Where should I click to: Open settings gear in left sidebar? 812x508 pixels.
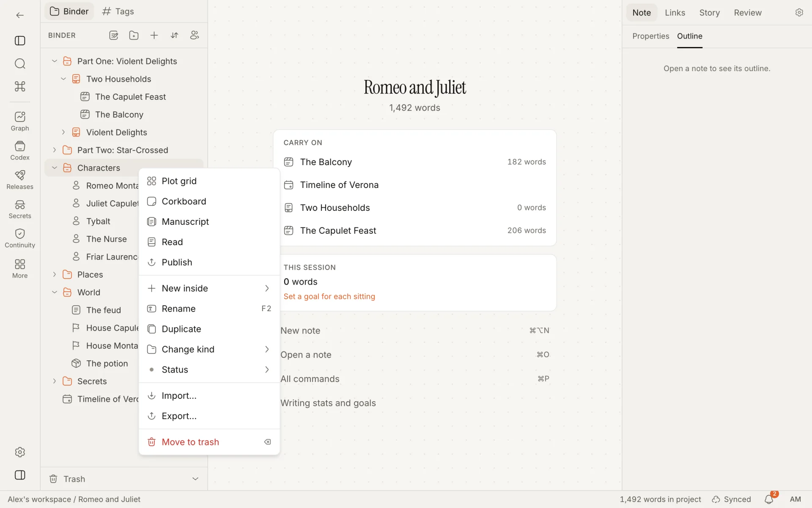click(20, 452)
